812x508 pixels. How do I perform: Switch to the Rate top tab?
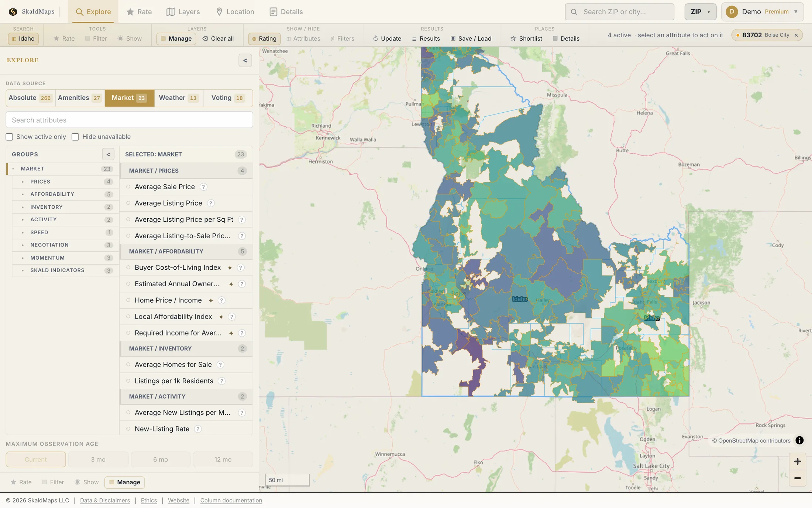139,12
